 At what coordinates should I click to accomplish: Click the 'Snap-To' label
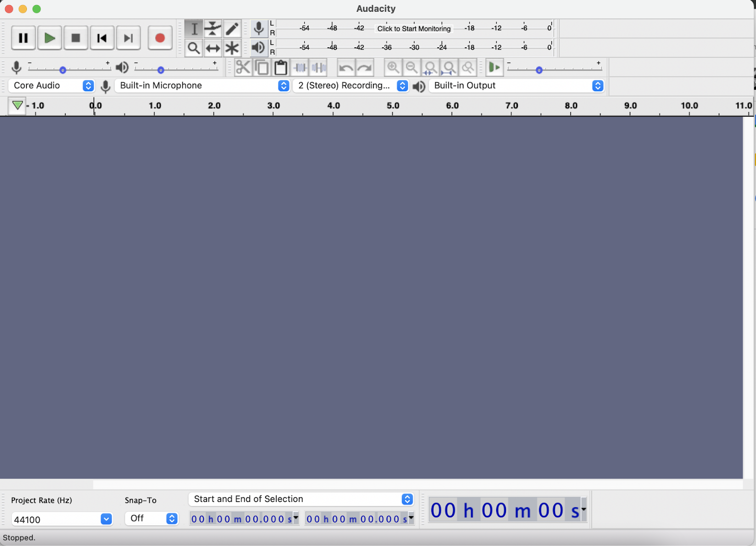point(140,501)
